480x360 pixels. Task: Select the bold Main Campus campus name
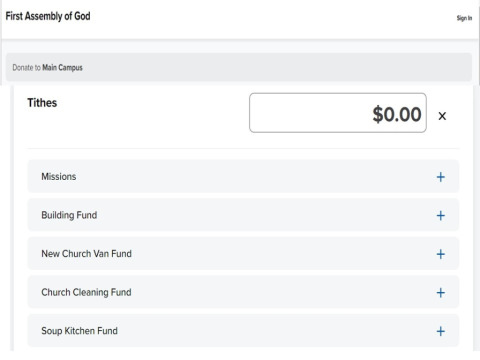62,68
